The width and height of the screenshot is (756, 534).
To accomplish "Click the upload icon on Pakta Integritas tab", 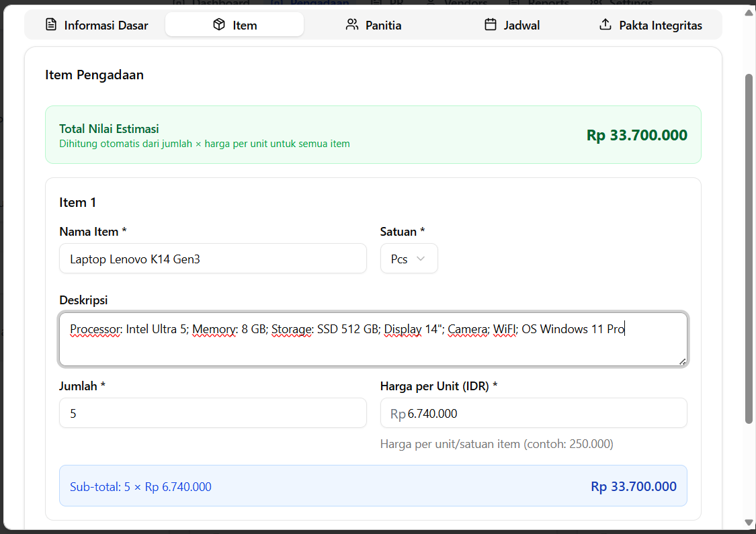I will [605, 25].
